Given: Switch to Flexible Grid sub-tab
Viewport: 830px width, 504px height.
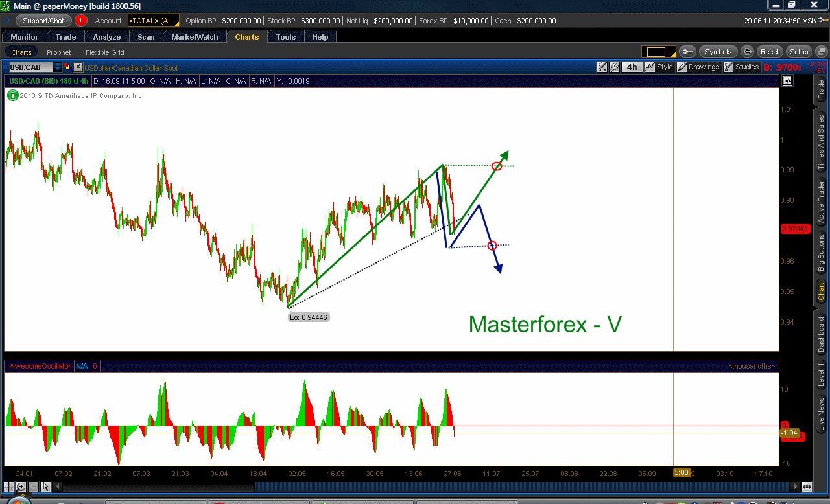Looking at the screenshot, I should pyautogui.click(x=104, y=52).
